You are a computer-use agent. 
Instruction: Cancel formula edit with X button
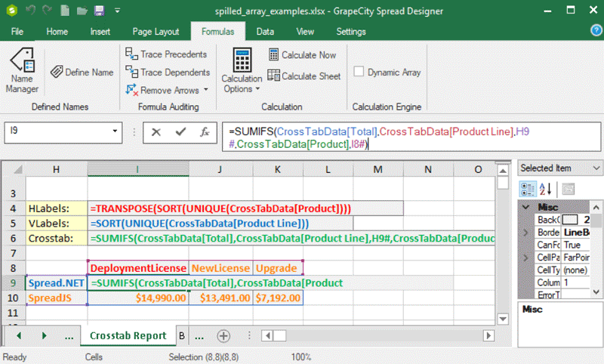(x=156, y=132)
